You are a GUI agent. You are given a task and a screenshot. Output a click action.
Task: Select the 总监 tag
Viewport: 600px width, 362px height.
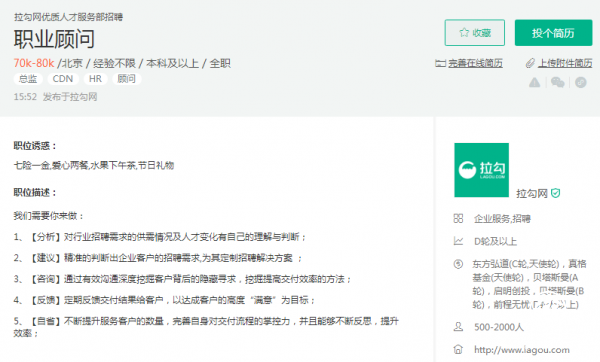[28, 79]
